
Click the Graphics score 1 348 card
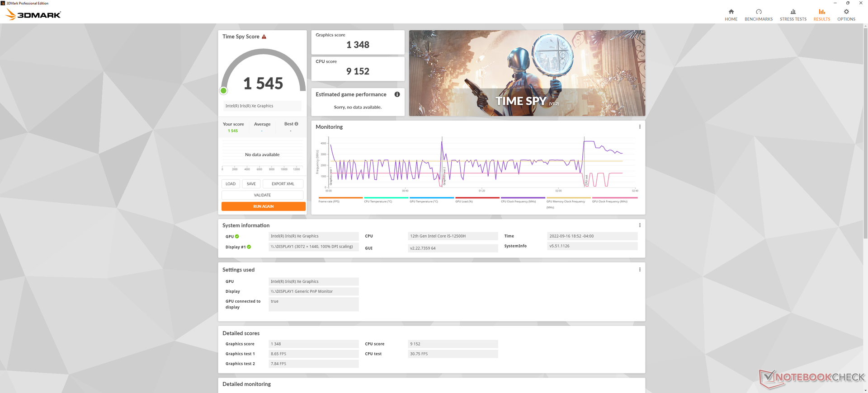(x=358, y=42)
